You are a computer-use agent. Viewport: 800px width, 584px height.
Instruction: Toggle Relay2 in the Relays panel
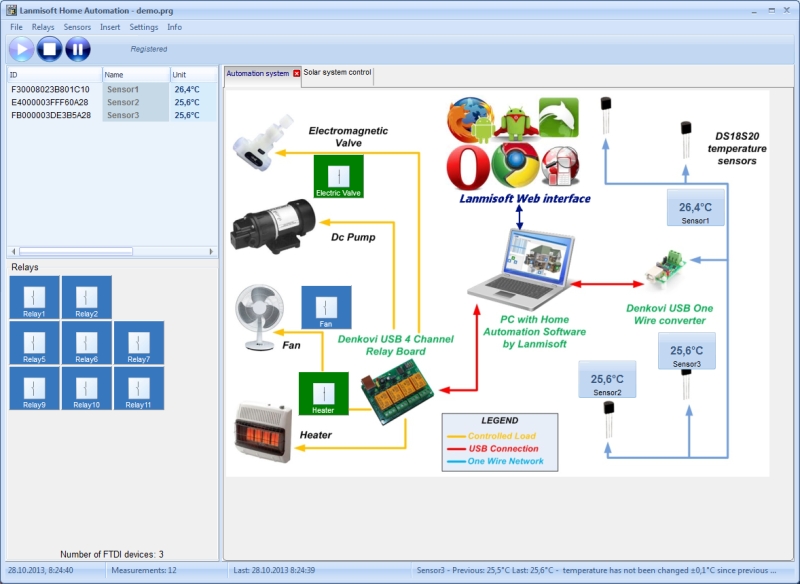[x=86, y=297]
